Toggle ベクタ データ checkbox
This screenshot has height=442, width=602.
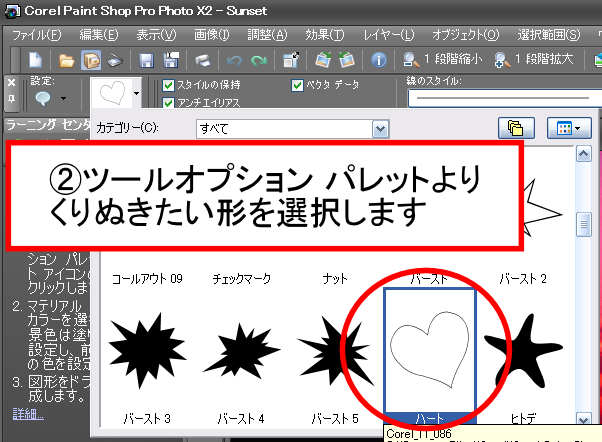point(297,85)
